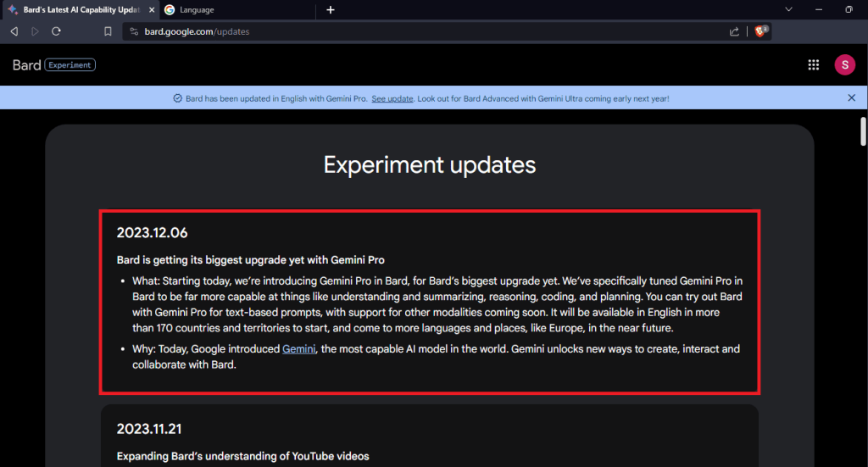Click the checkmark icon in the banner

(178, 98)
